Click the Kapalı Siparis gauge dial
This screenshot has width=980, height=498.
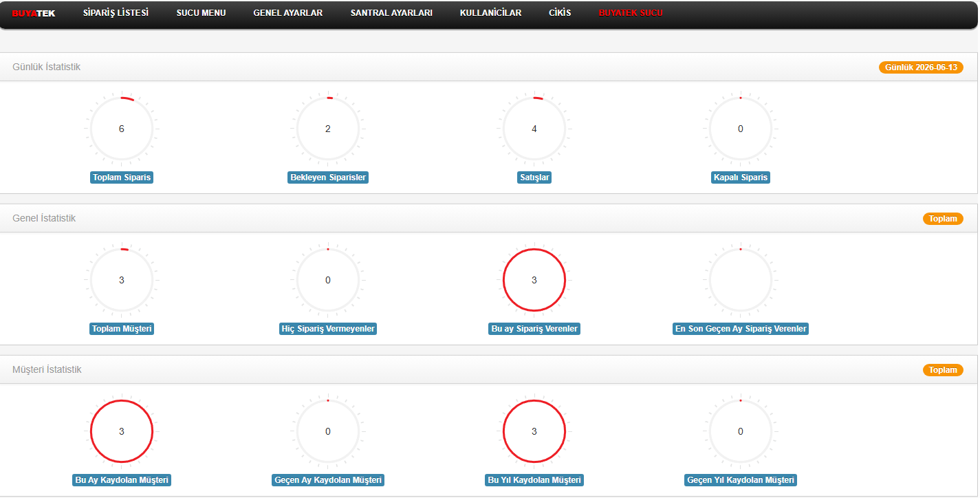[x=741, y=129]
